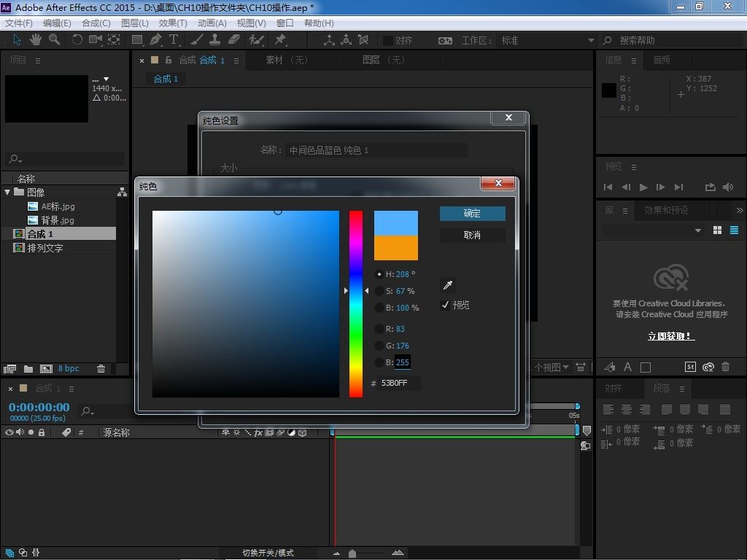Select the G green radio button
Image resolution: width=747 pixels, height=560 pixels.
pyautogui.click(x=379, y=345)
